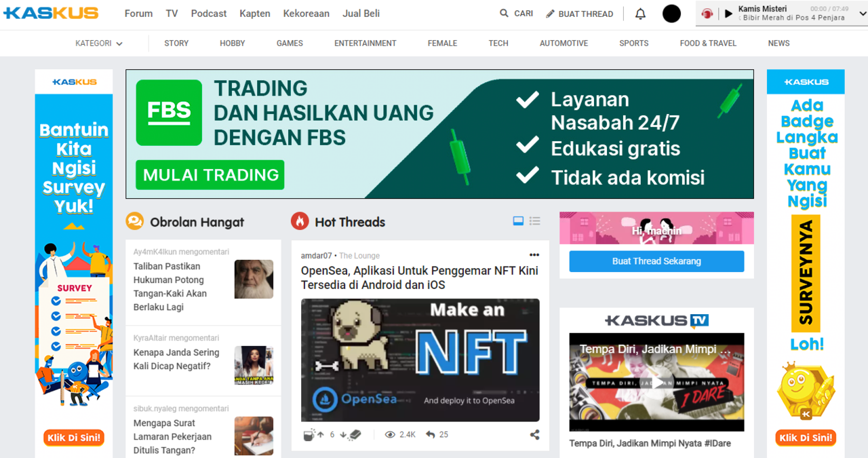Select the STORY category tab

[176, 43]
